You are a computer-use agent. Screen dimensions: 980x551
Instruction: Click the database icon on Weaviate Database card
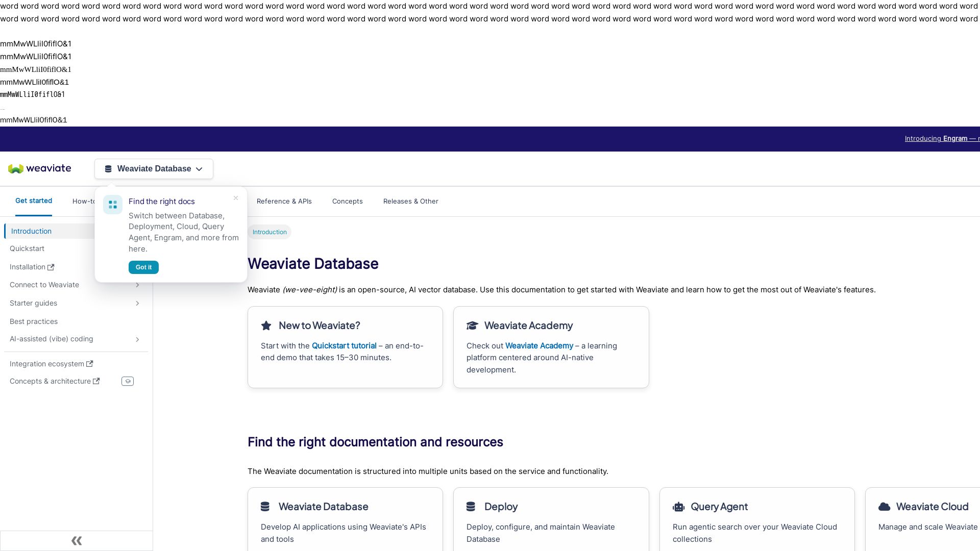click(265, 507)
